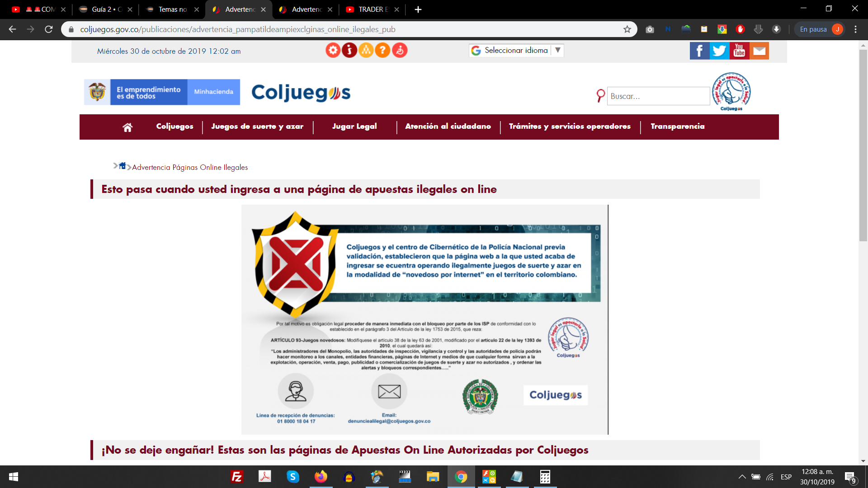The image size is (868, 488).
Task: Open the Atención al ciudadano menu
Action: (448, 127)
